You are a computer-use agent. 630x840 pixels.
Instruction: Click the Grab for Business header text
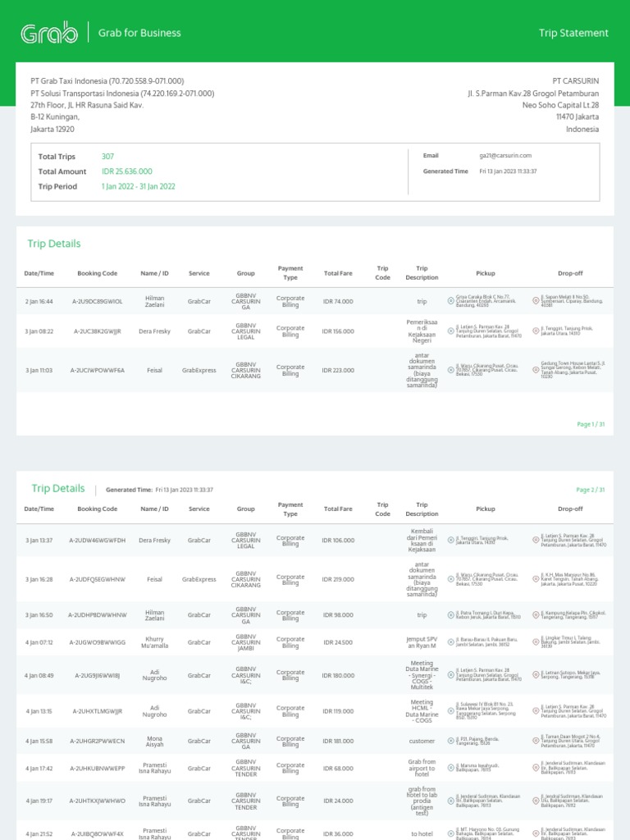tap(139, 33)
